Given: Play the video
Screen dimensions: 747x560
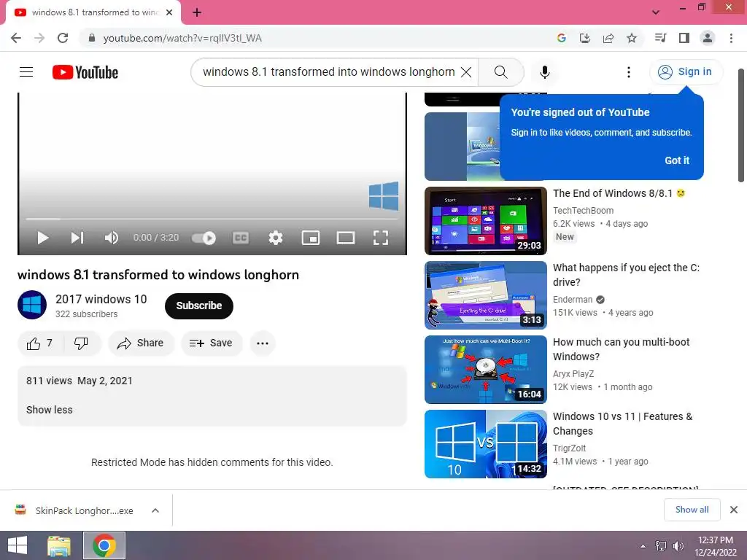Looking at the screenshot, I should [x=43, y=238].
